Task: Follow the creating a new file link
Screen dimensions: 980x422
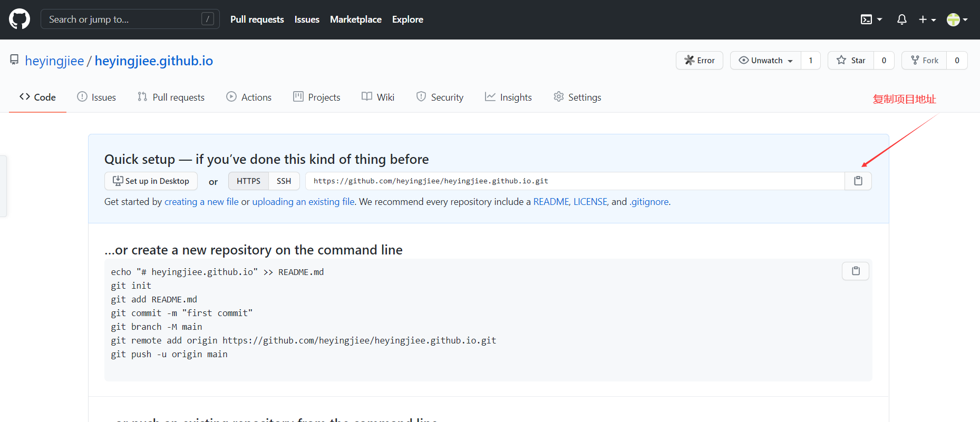Action: 201,202
